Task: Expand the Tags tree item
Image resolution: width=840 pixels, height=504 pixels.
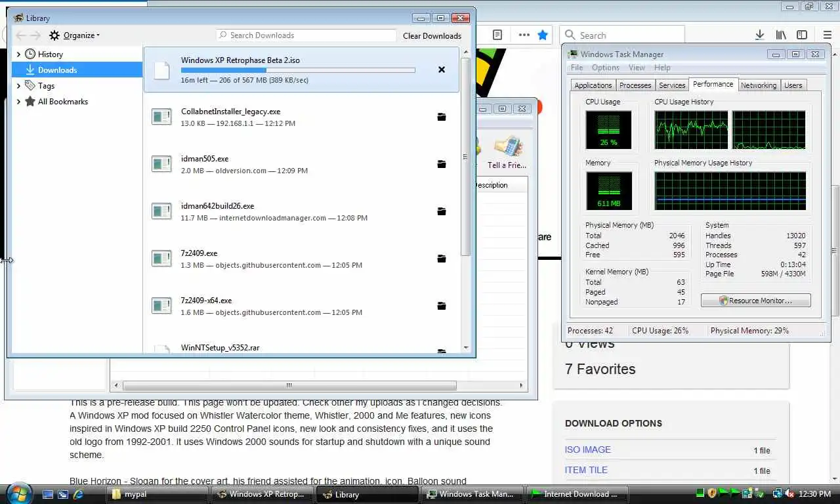Action: [x=18, y=86]
